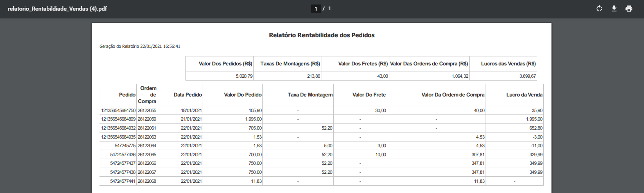The image size is (644, 193).
Task: Click ordem de compra 26122064
Action: pos(147,146)
